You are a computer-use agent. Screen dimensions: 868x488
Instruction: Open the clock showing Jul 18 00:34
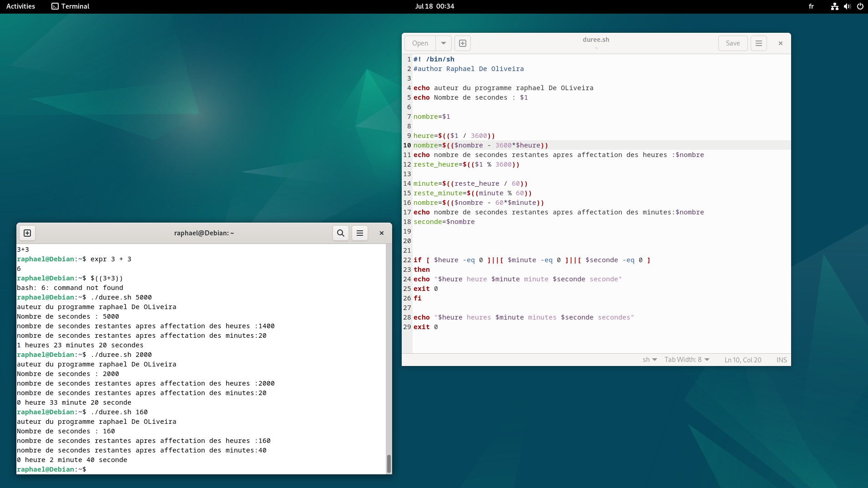[x=434, y=6]
